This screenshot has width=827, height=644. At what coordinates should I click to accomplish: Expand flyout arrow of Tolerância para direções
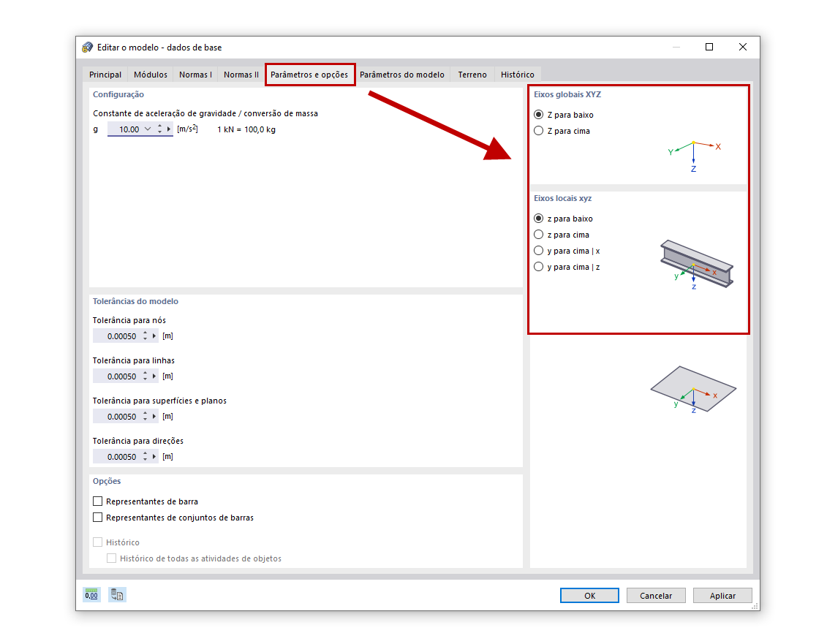pyautogui.click(x=154, y=457)
